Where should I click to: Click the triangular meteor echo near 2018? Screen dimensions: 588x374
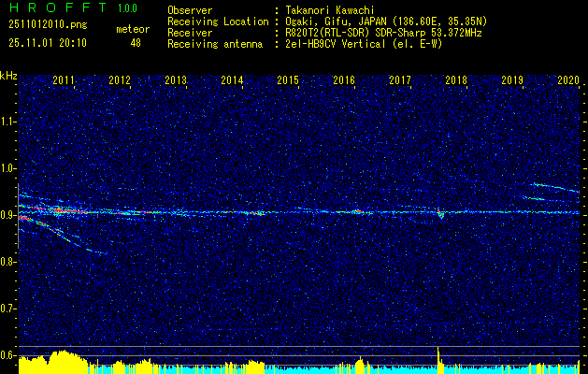click(440, 214)
